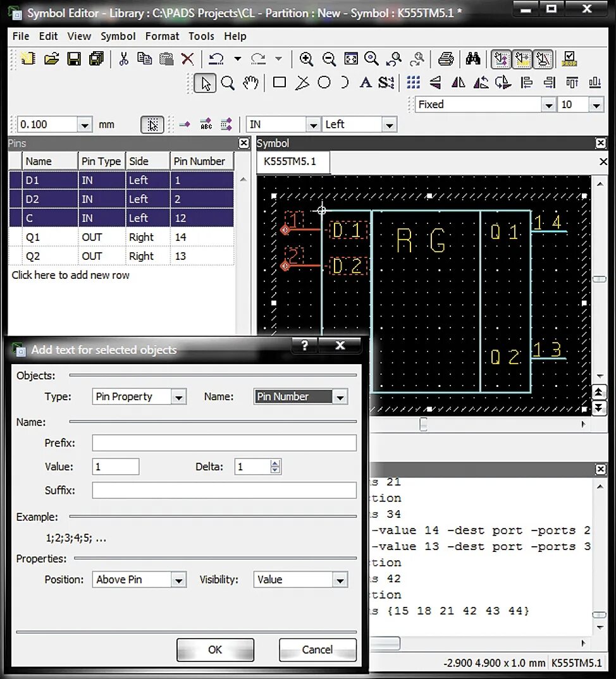Cut selection using the scissors icon
The width and height of the screenshot is (616, 679).
click(x=123, y=58)
